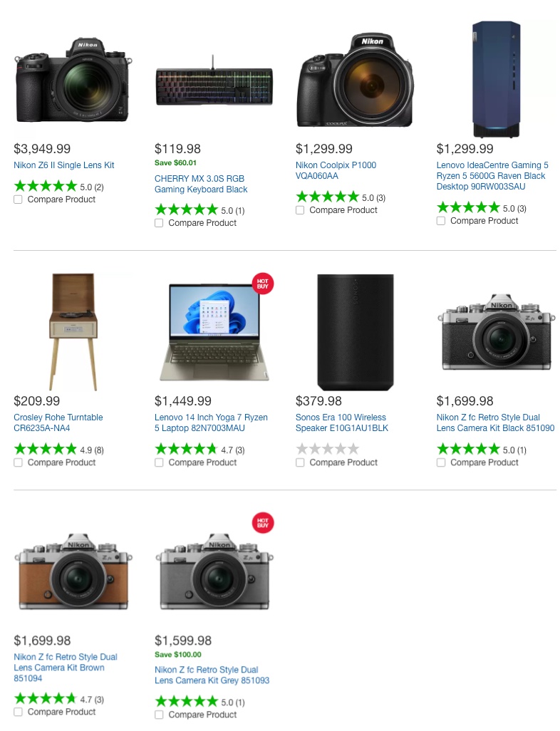This screenshot has width=560, height=731.
Task: Open Lenovo IdeaCentre Gaming 5 product link
Action: click(x=492, y=176)
